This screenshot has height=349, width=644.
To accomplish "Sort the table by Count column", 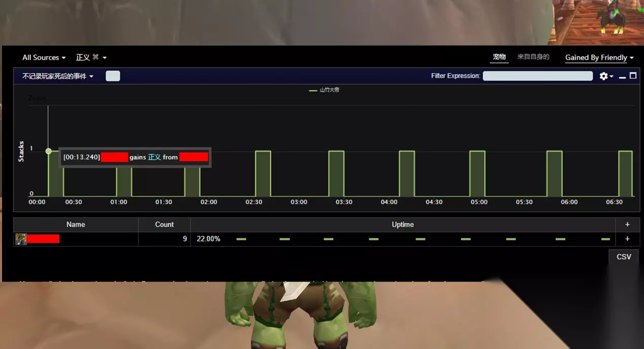I will (164, 224).
